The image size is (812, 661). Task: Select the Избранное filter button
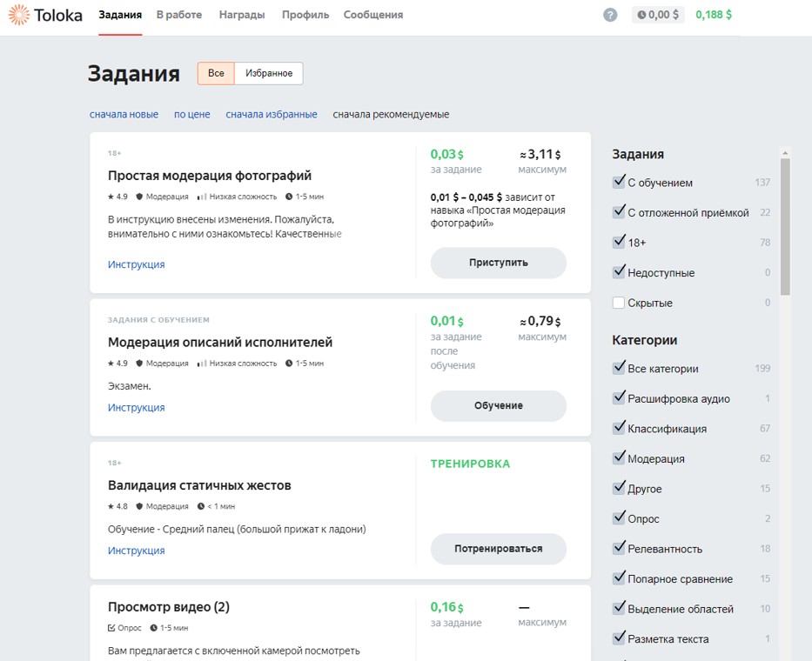coord(269,74)
